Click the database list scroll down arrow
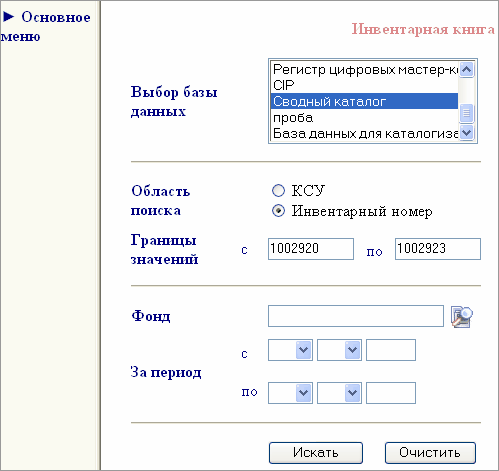499x471 pixels. pos(467,133)
